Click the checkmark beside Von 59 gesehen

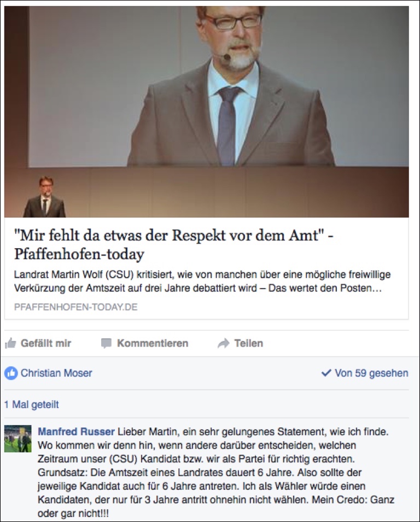tap(326, 373)
